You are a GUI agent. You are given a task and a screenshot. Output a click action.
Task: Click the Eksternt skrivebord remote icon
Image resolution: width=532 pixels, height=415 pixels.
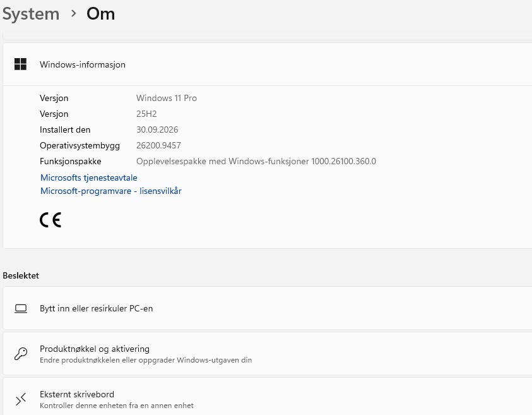pos(21,399)
